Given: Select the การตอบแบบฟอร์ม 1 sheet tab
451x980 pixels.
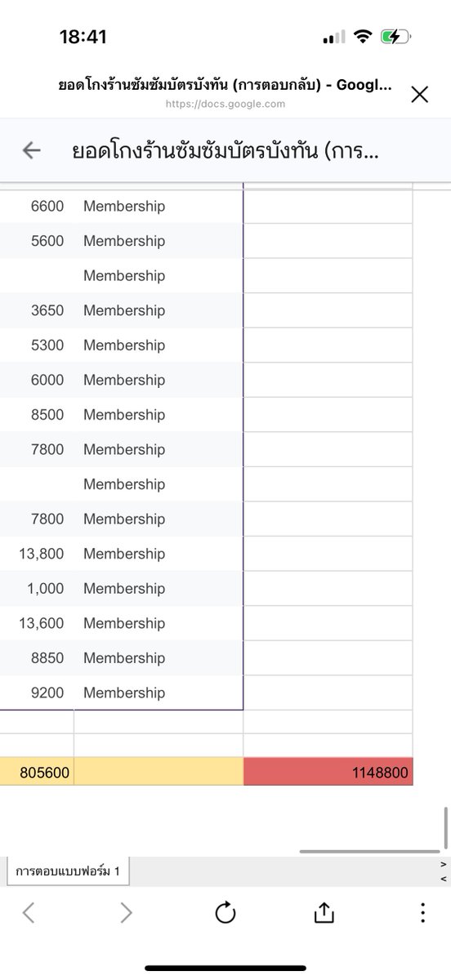Looking at the screenshot, I should (68, 871).
